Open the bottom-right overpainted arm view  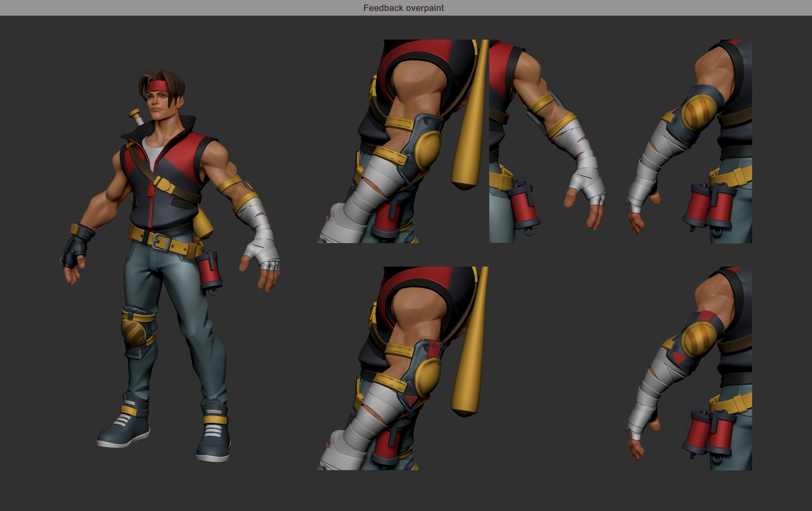(x=689, y=368)
